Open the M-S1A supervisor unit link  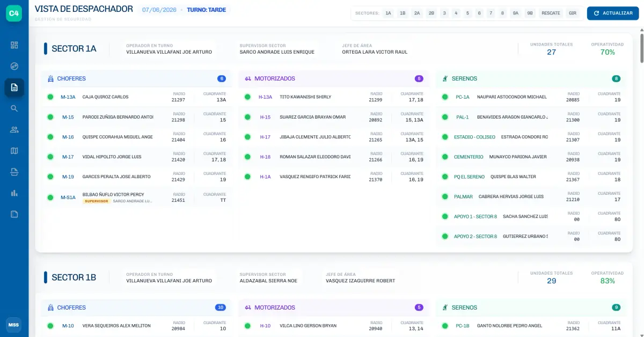tap(68, 197)
